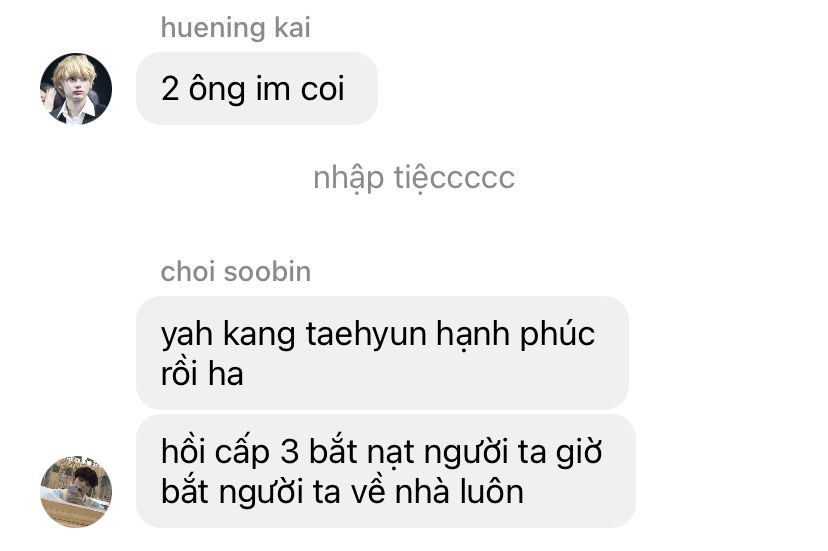Click the "2" in huening kai's message
The width and height of the screenshot is (828, 551).
[170, 88]
